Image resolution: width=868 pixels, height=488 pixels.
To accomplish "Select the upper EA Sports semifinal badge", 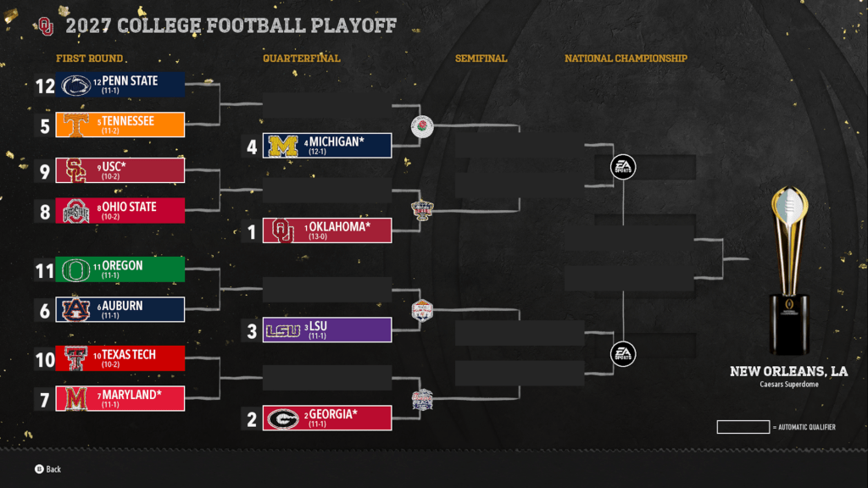I will (623, 167).
